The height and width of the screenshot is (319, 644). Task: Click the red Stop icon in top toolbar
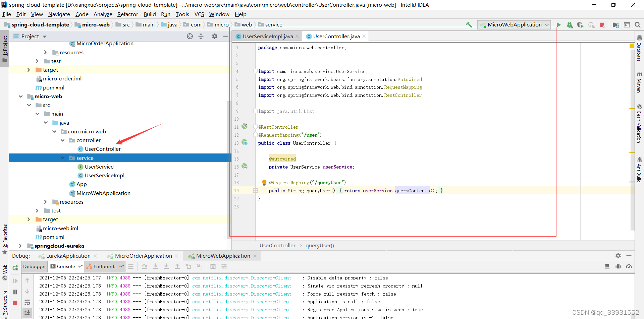[602, 25]
